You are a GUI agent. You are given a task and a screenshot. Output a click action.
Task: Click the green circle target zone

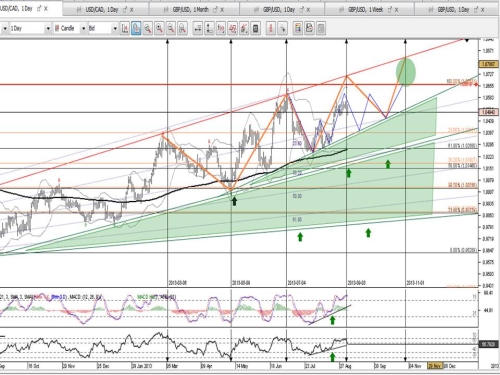coord(406,72)
